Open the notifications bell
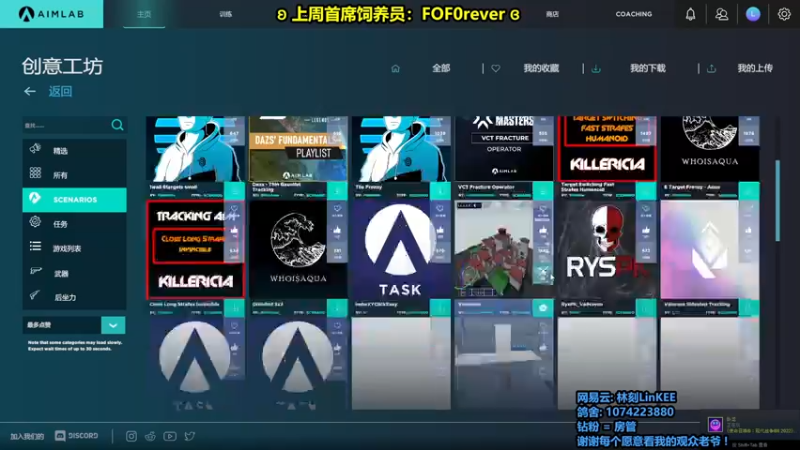 (690, 14)
